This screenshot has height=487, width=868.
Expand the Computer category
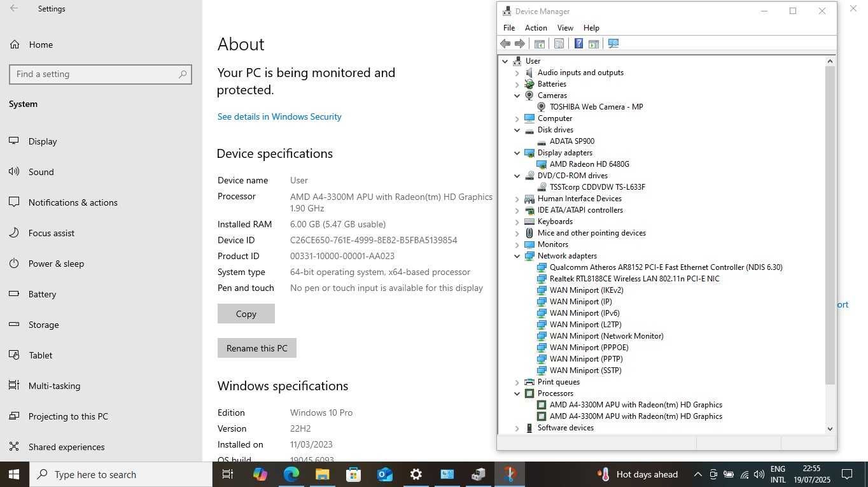tap(517, 118)
